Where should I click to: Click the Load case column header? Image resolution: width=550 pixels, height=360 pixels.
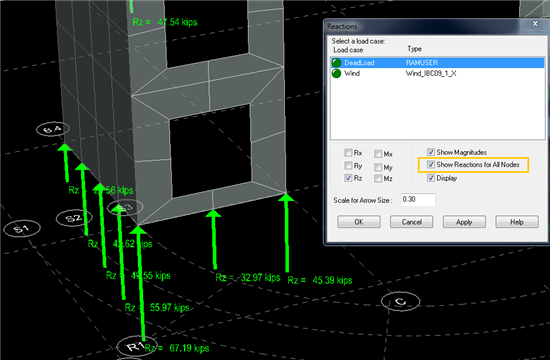pyautogui.click(x=348, y=50)
